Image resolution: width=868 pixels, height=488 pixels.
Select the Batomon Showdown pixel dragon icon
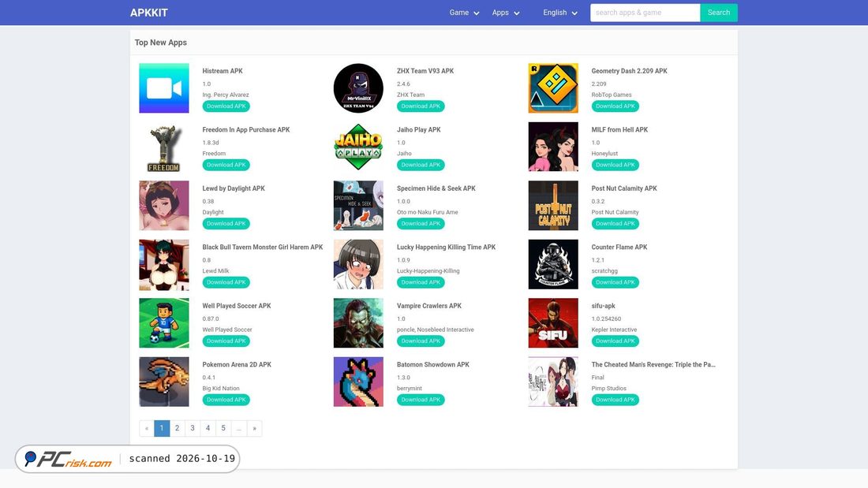pos(358,382)
